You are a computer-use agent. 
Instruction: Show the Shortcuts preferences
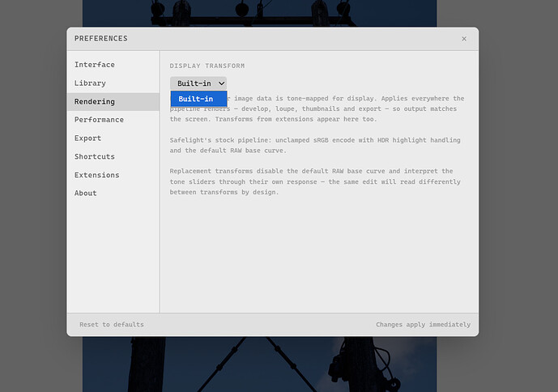coord(113,156)
